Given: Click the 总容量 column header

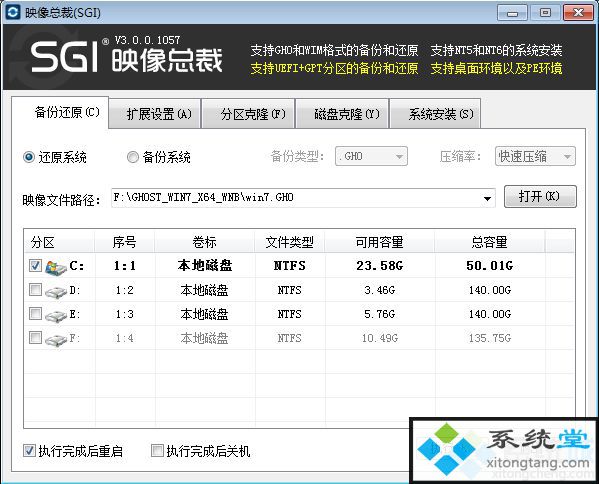Looking at the screenshot, I should pos(490,242).
